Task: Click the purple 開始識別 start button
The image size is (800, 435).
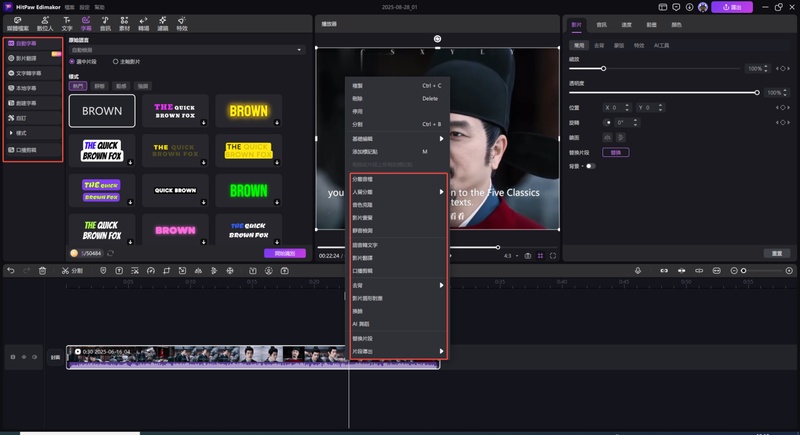Action: coord(285,253)
